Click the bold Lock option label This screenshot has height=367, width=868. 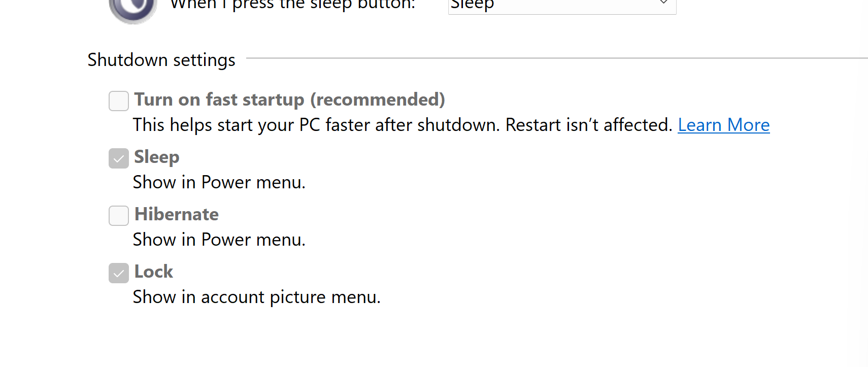click(153, 272)
